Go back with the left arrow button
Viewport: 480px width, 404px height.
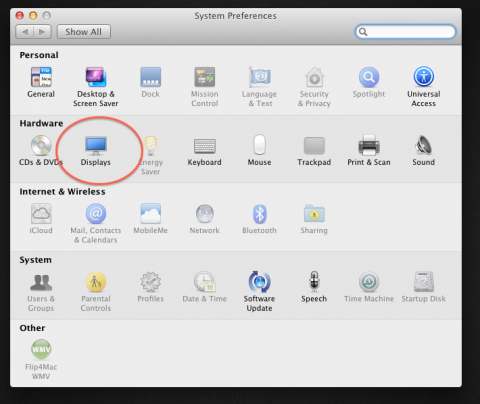25,32
